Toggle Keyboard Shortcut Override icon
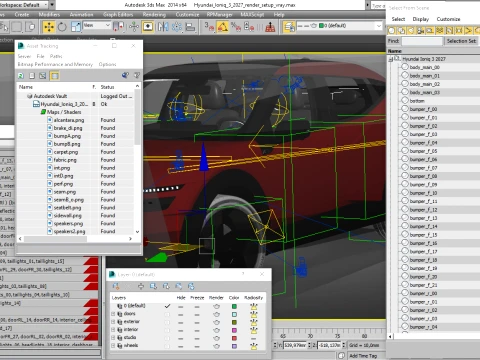The width and height of the screenshot is (480, 360). (148, 27)
